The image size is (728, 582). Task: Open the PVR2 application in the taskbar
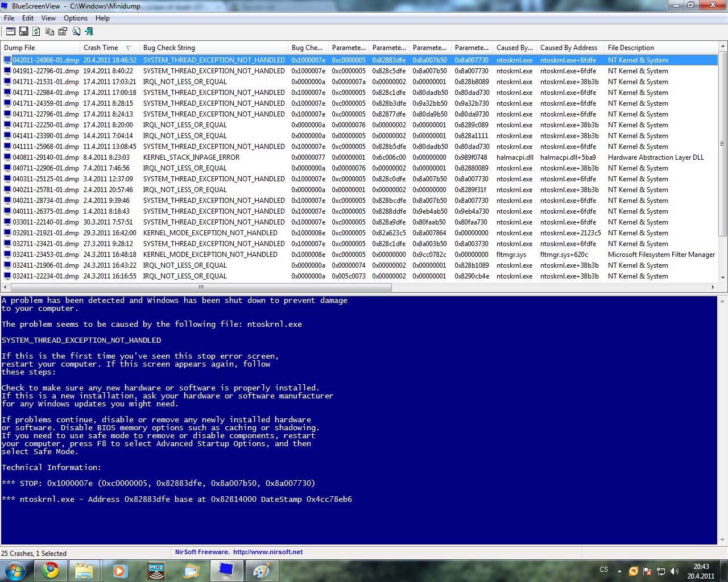point(156,571)
